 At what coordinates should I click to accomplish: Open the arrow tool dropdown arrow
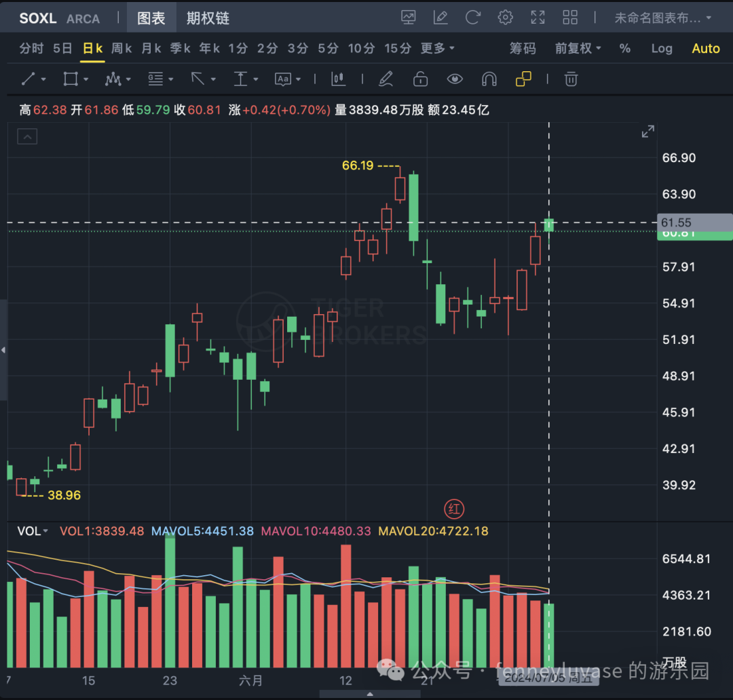coord(213,79)
